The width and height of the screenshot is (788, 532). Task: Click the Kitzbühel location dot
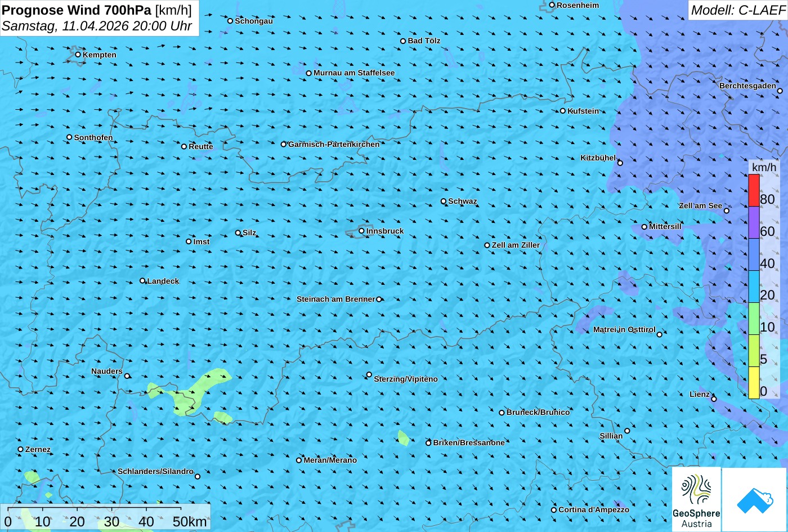(620, 163)
